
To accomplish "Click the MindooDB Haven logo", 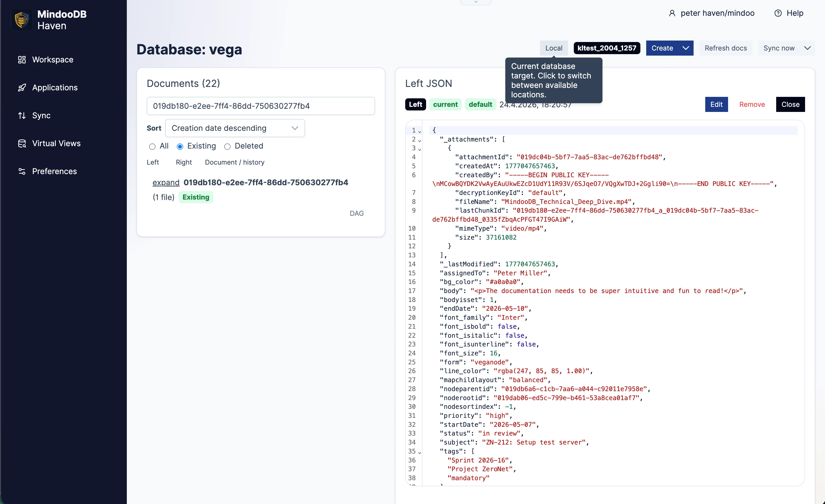I will pos(21,20).
